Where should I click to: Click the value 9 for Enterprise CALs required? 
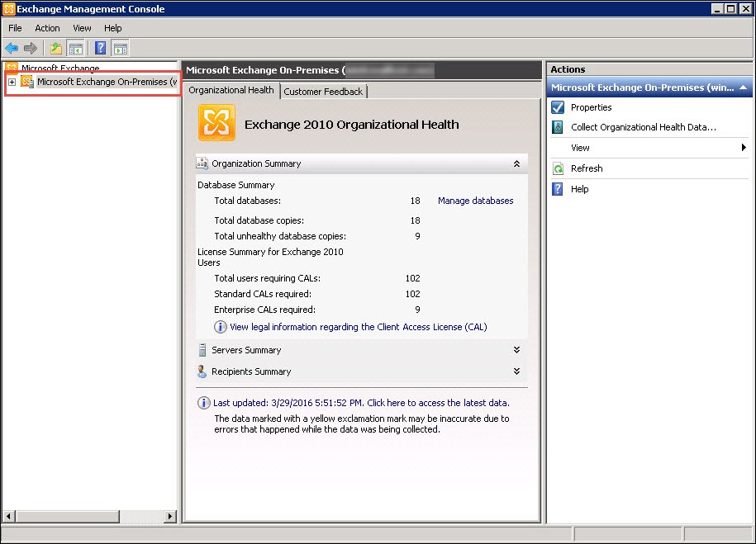click(417, 310)
